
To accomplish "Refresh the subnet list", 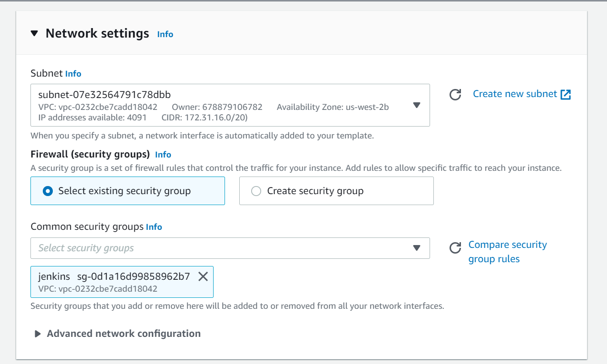I will coord(455,95).
